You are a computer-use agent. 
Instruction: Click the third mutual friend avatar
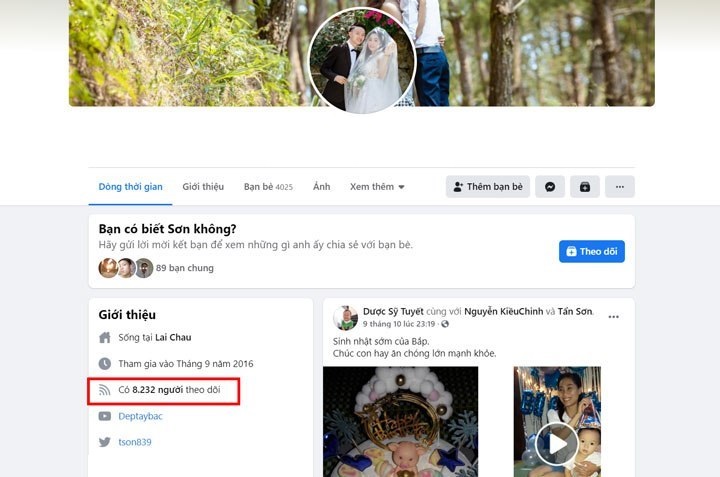click(x=144, y=268)
